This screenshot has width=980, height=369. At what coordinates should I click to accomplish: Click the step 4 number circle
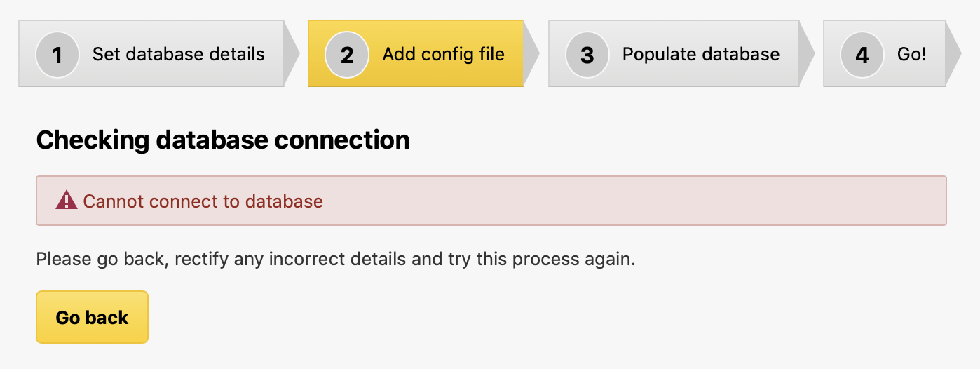pos(862,55)
